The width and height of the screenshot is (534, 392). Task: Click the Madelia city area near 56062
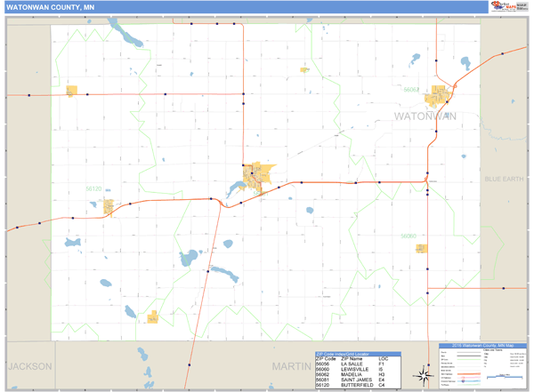(x=441, y=94)
